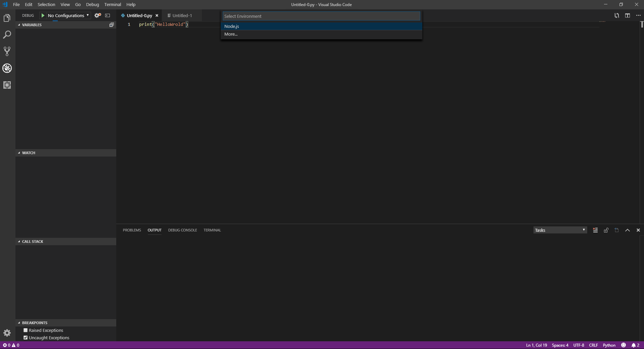Clear the output panel
The width and height of the screenshot is (644, 349).
pyautogui.click(x=595, y=230)
